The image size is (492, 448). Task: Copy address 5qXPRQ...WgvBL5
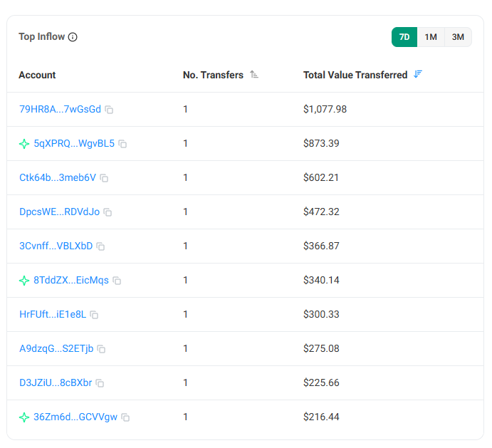coord(122,144)
